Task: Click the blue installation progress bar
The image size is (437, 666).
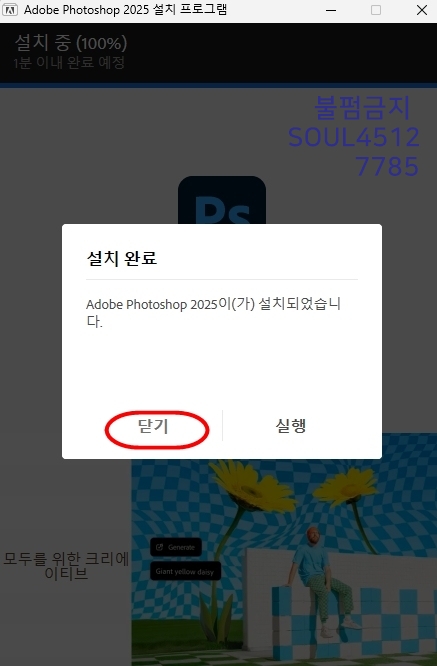Action: pyautogui.click(x=218, y=85)
